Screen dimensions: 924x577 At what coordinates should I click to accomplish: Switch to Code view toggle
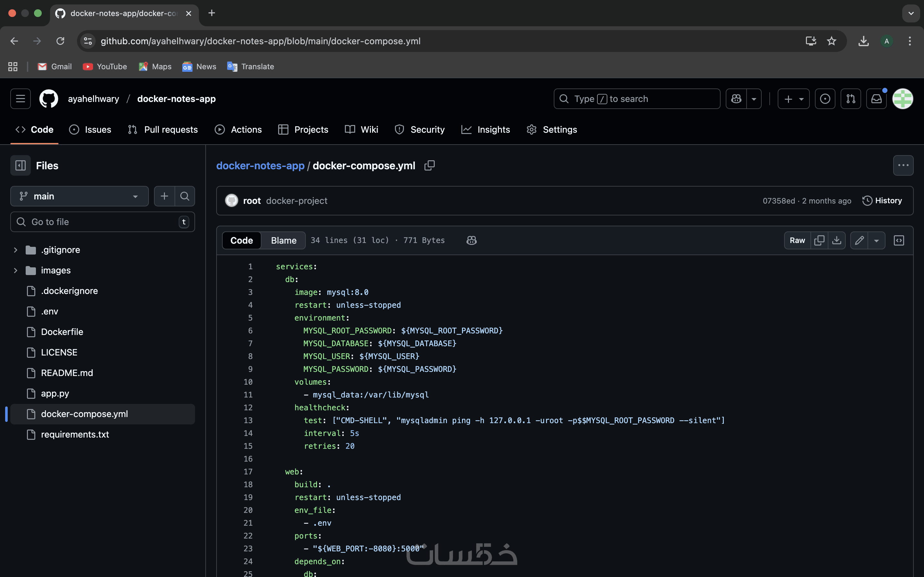[241, 240]
